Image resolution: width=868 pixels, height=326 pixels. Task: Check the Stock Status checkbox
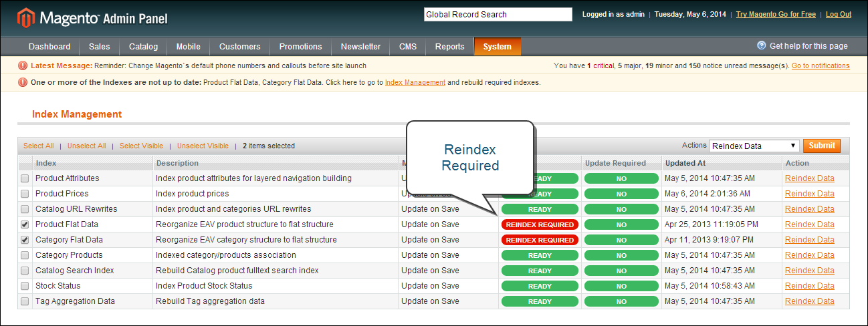(x=25, y=286)
